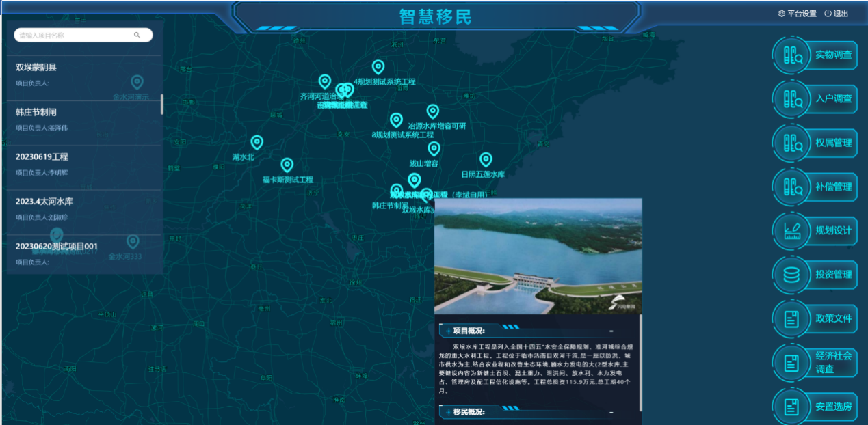Viewport: 868px width, 425px height.
Task: Collapse the 项目概况 section with minus
Action: tap(611, 331)
